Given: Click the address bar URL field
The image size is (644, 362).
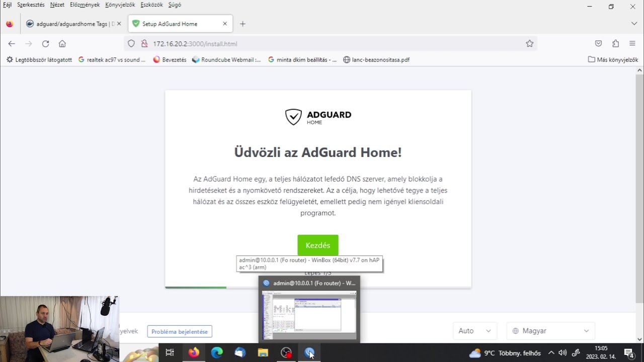Looking at the screenshot, I should [331, 44].
